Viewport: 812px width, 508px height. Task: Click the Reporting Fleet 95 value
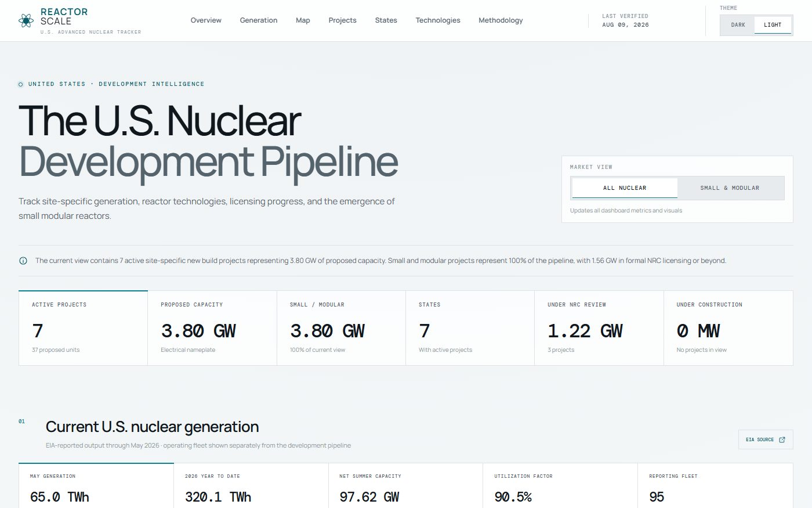[657, 497]
